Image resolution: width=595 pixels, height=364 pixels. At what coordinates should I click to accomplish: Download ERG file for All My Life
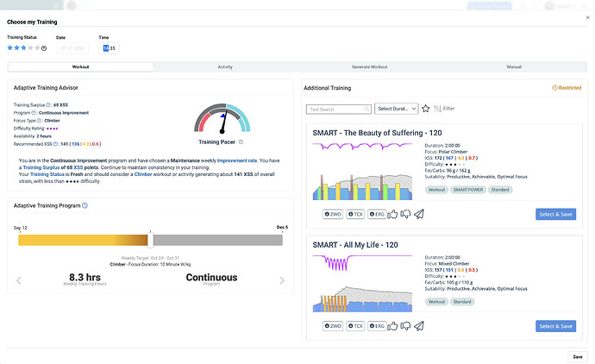click(377, 326)
